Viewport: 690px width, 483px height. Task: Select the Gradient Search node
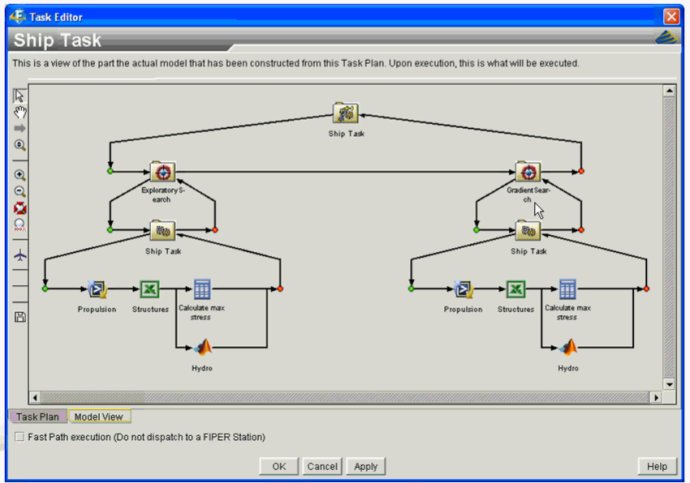(528, 172)
